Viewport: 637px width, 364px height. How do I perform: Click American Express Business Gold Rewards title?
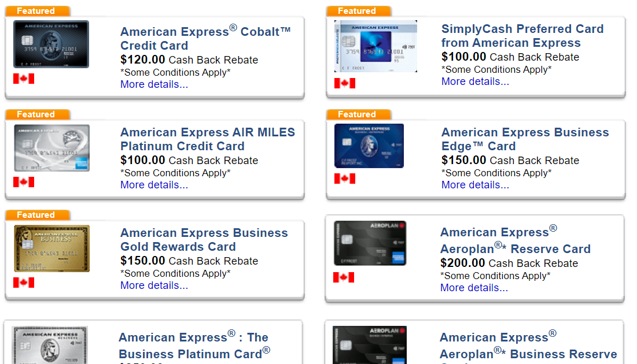tap(204, 240)
